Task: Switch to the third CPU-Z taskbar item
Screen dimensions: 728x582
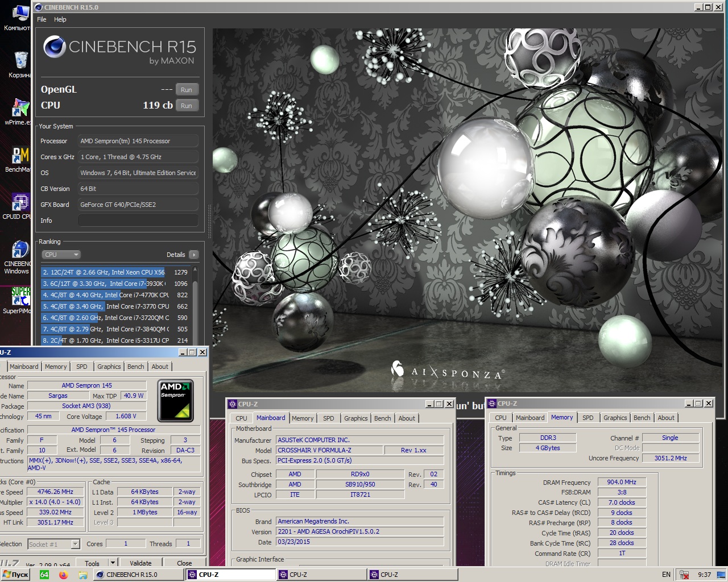Action: [412, 575]
